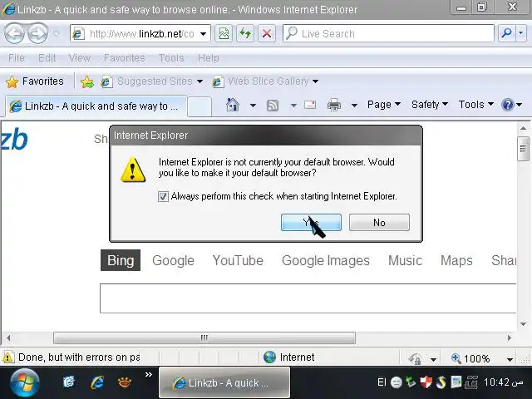Image resolution: width=532 pixels, height=399 pixels.
Task: Click the Favorites star button
Action: pyautogui.click(x=35, y=81)
